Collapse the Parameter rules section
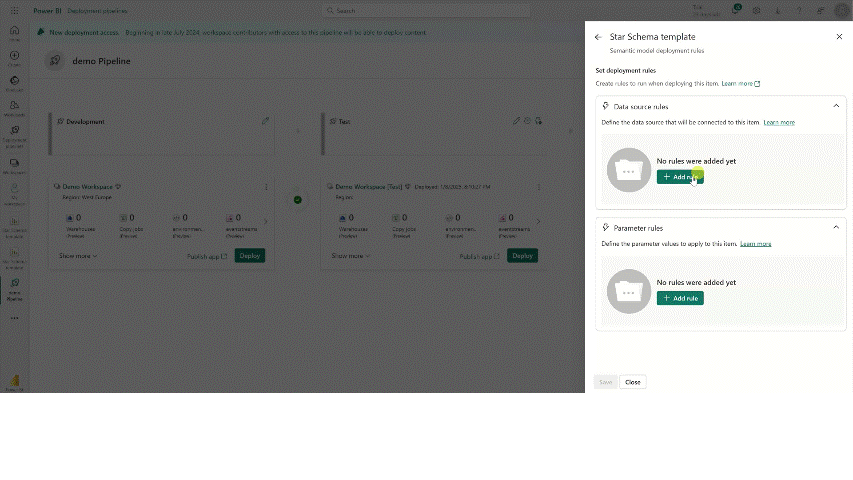The height and width of the screenshot is (480, 853). (836, 227)
